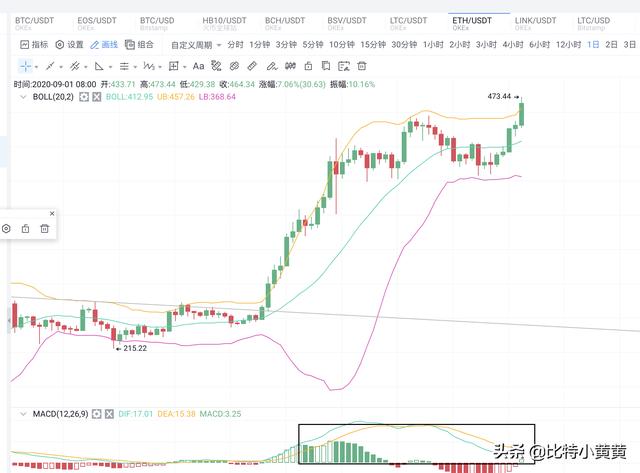Select the grid box tool
Screen dimensions: 640x473
174,66
